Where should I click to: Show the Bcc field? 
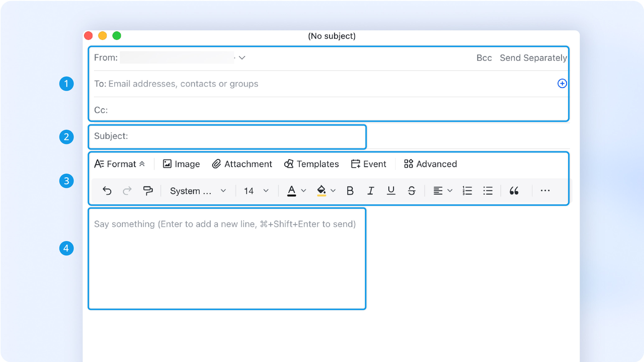[484, 57]
